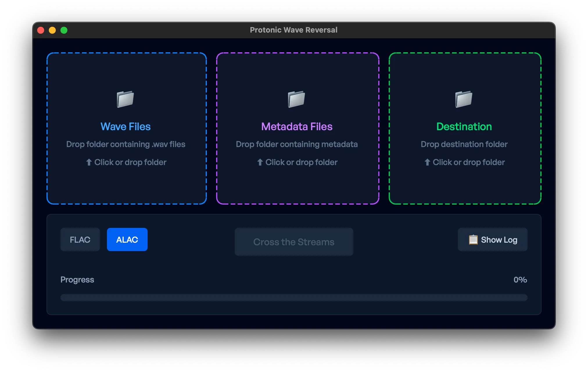588x372 pixels.
Task: Click the 0% progress percentage label
Action: [520, 280]
